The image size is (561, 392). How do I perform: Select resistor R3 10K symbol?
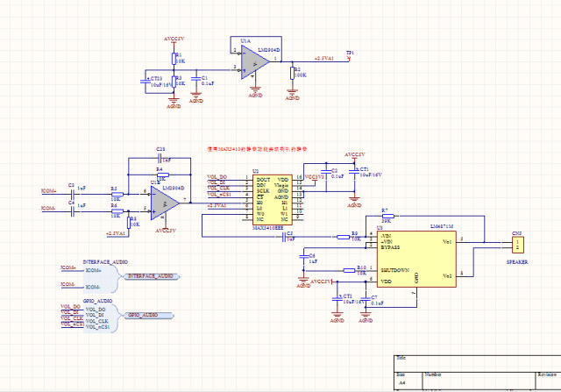[x=174, y=82]
